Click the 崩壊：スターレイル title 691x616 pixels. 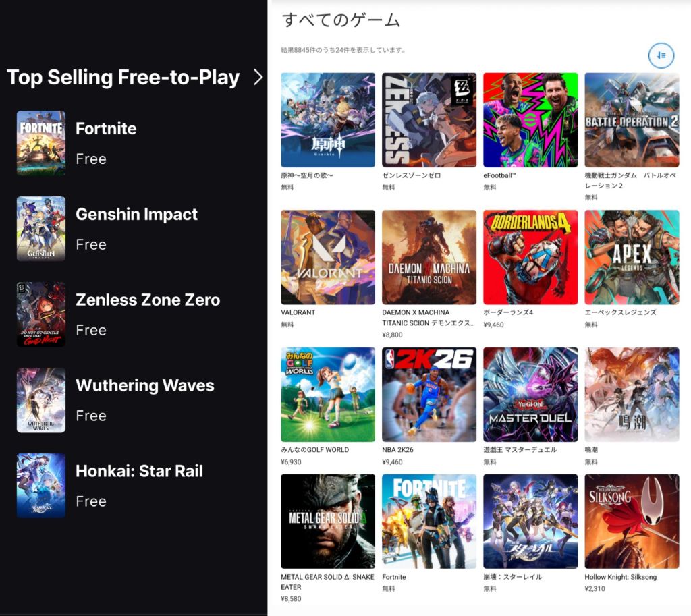click(513, 577)
